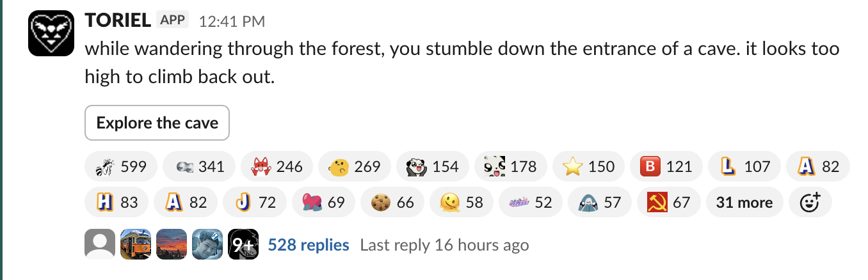Click the letter J reaction with 72
The width and height of the screenshot is (868, 280).
pyautogui.click(x=255, y=203)
